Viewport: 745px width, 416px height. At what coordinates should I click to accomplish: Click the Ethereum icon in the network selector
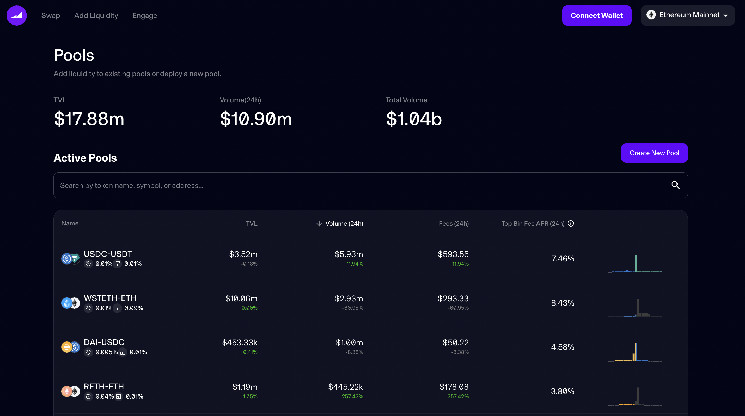tap(651, 16)
